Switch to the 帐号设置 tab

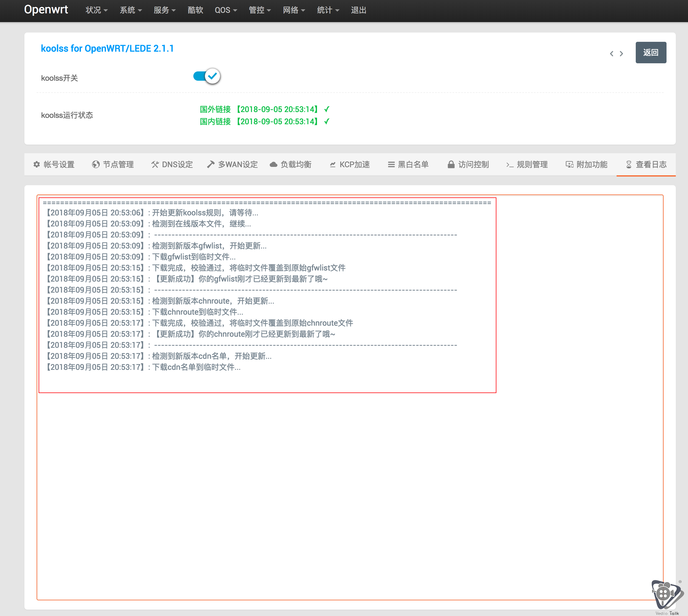point(54,165)
